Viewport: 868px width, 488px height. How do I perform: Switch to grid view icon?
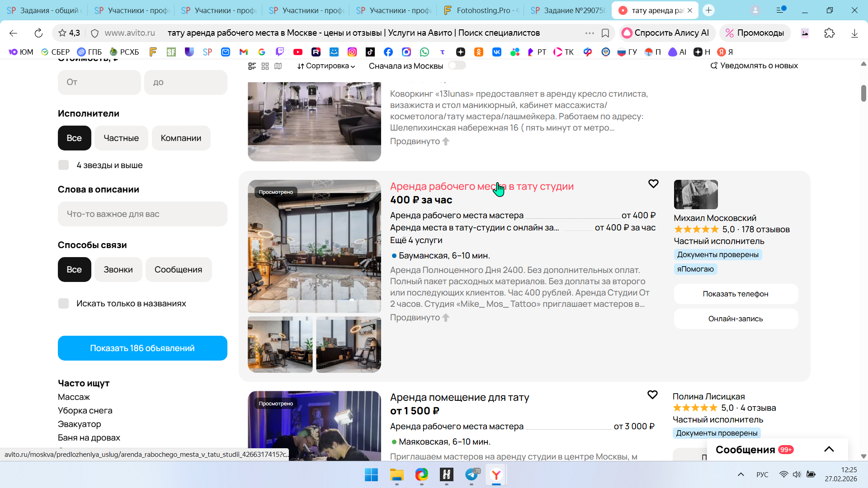(265, 66)
